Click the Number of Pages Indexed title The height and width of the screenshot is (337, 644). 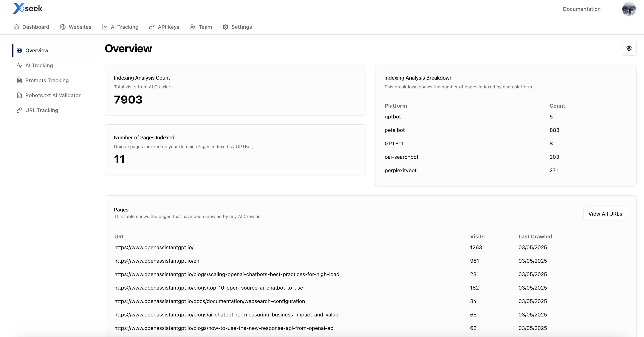coord(144,137)
